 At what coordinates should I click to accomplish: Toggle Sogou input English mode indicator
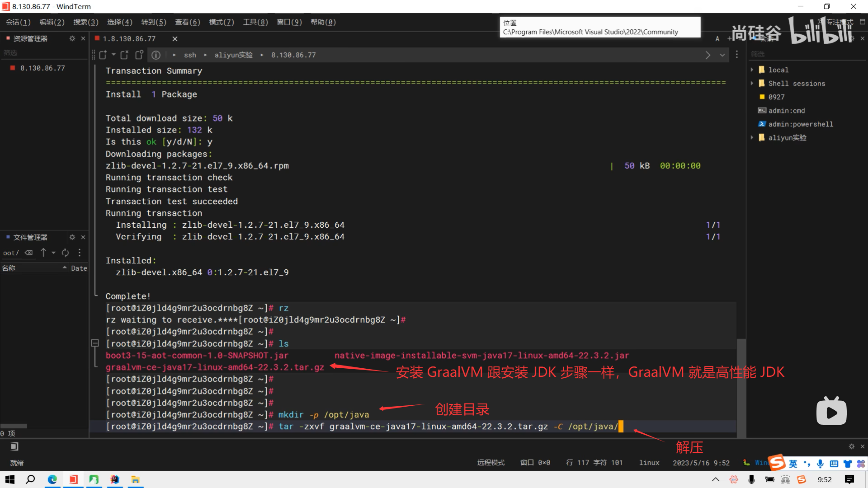pyautogui.click(x=793, y=464)
